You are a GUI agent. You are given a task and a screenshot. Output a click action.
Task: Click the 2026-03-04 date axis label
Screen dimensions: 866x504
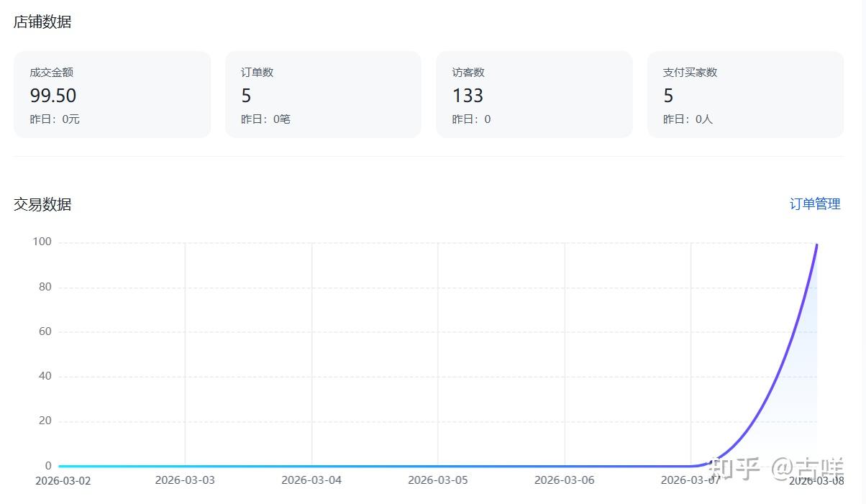click(311, 480)
